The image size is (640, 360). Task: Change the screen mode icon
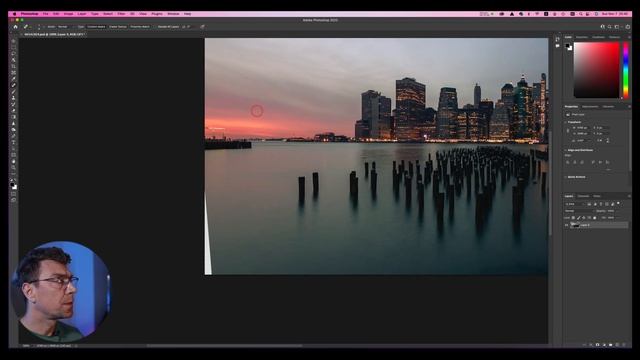click(x=13, y=200)
